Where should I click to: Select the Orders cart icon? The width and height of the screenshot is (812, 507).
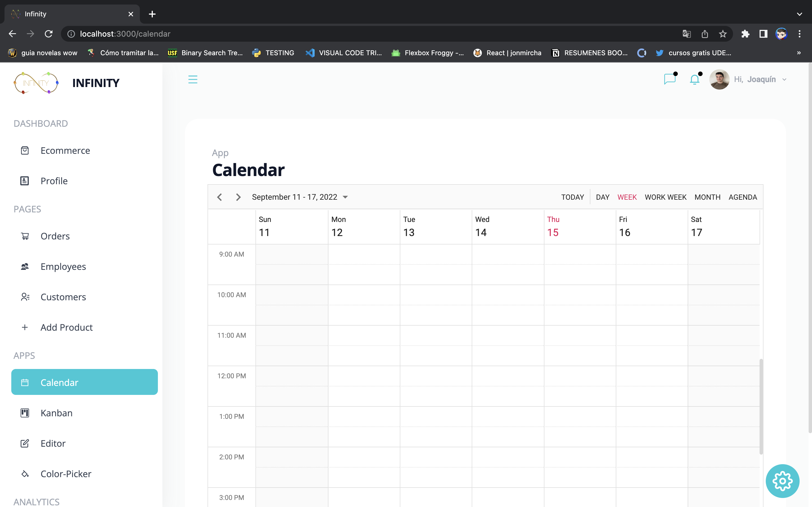25,236
